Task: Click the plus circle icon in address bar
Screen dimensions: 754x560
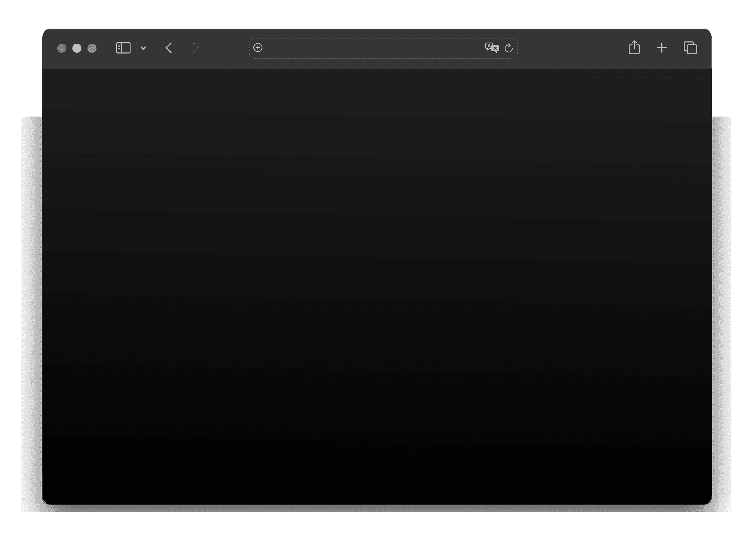Action: click(258, 47)
